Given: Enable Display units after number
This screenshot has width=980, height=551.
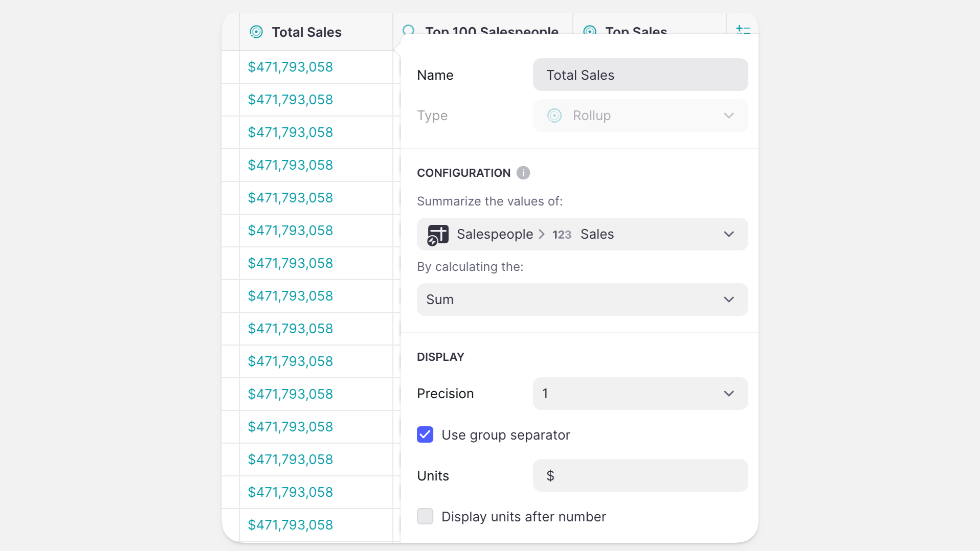Looking at the screenshot, I should point(425,517).
